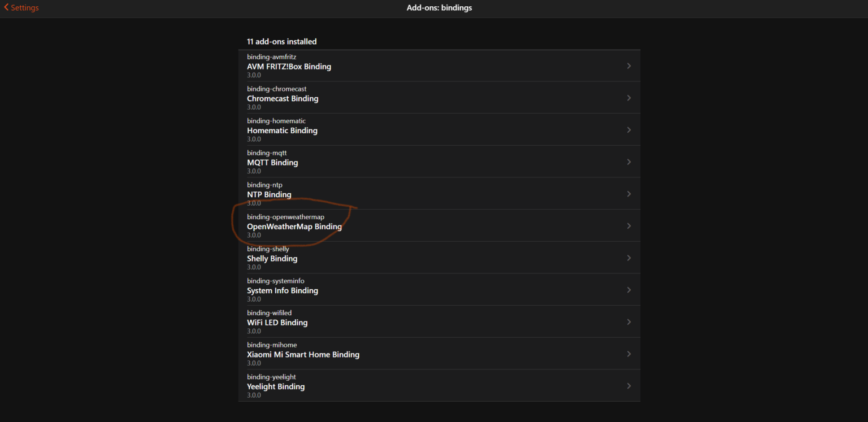Click the Yeelight Binding row chevron

point(629,386)
